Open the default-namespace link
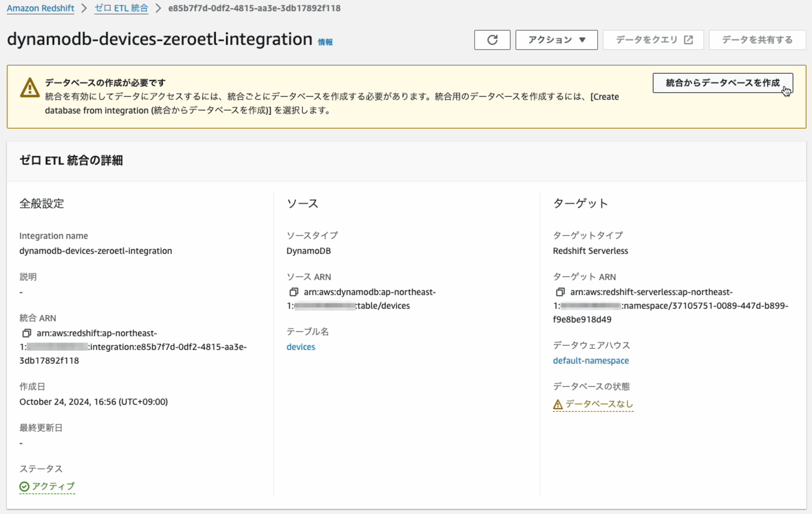The width and height of the screenshot is (812, 514). click(591, 361)
